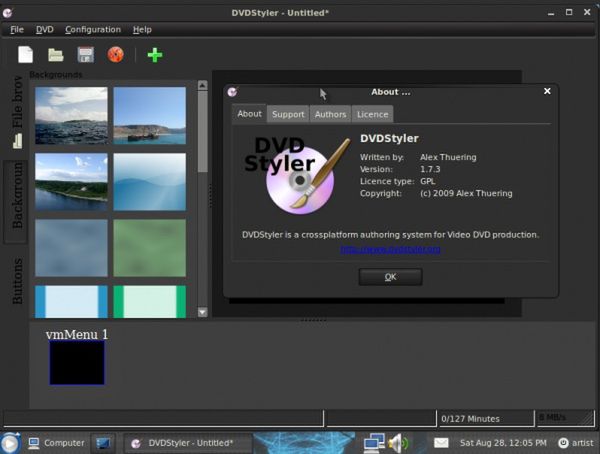This screenshot has height=454, width=600.
Task: Open Computer from the taskbar
Action: click(x=56, y=443)
